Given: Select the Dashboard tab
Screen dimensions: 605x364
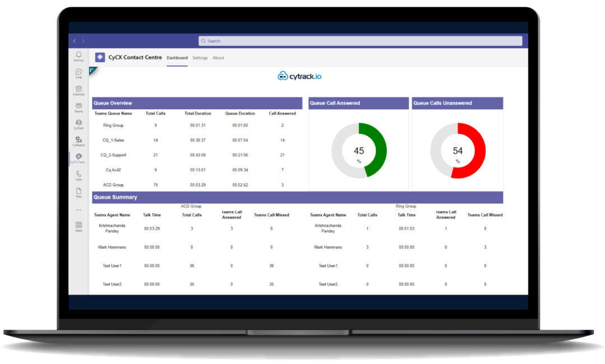Looking at the screenshot, I should pyautogui.click(x=177, y=58).
